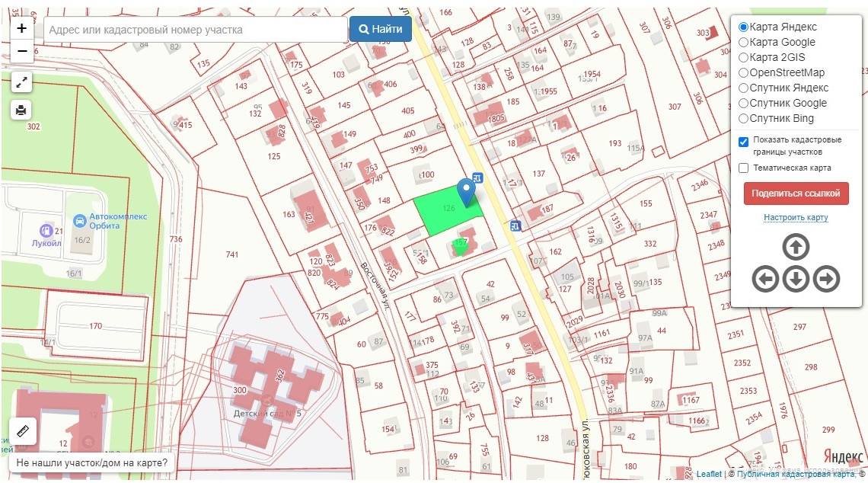Viewport: 868px width, 483px height.
Task: Click parcel labeled 2352
Action: 742,363
